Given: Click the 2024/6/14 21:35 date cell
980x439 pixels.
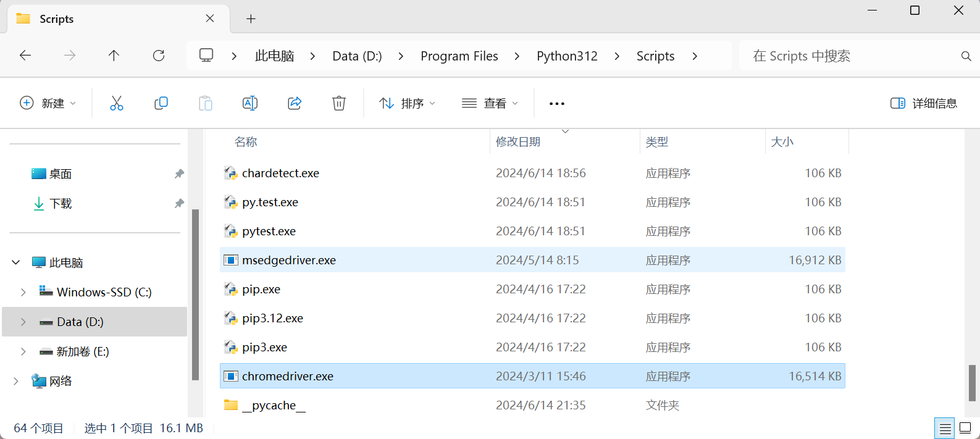Looking at the screenshot, I should coord(541,405).
